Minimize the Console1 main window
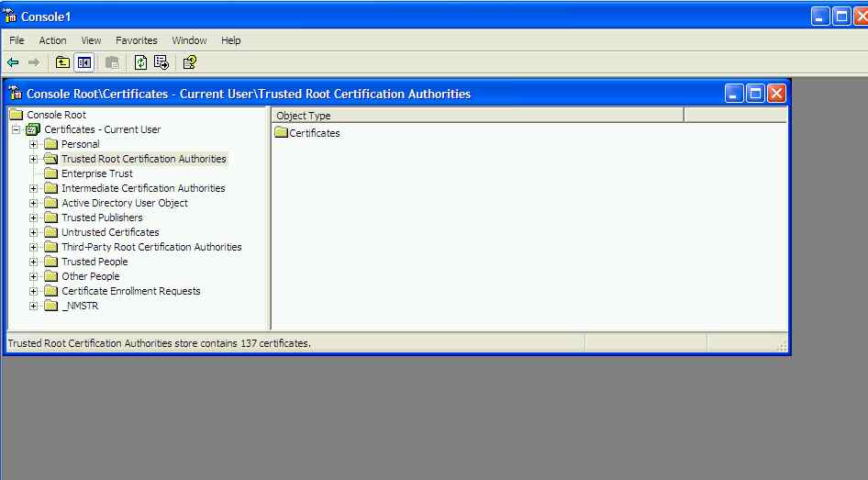The width and height of the screenshot is (868, 480). coord(820,17)
